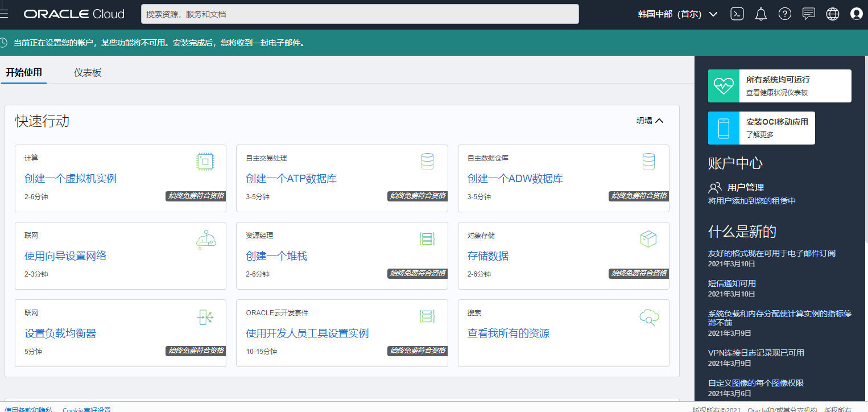Click the date 2021年3月6日
The image size is (868, 412).
(x=730, y=393)
